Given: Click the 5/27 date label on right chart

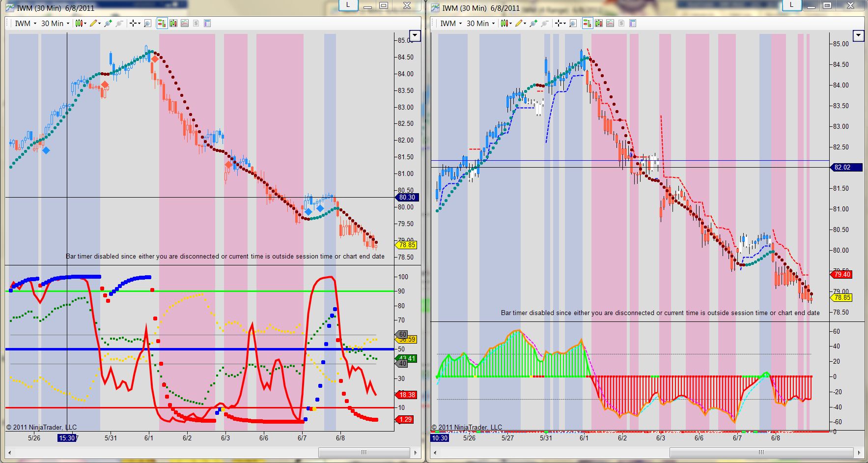Looking at the screenshot, I should [x=507, y=438].
